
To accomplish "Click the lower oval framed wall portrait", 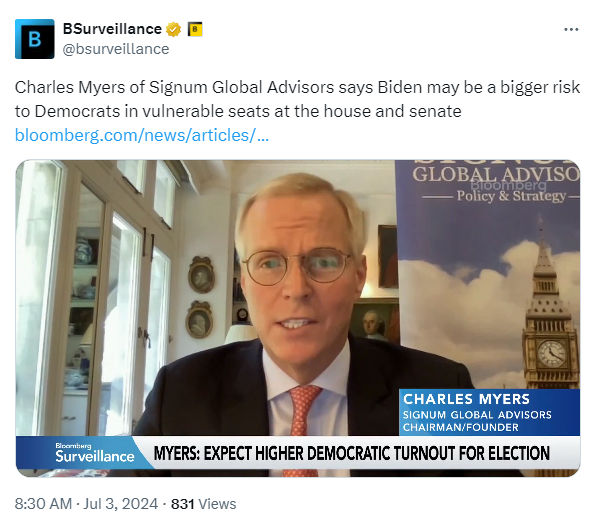I will (x=199, y=320).
